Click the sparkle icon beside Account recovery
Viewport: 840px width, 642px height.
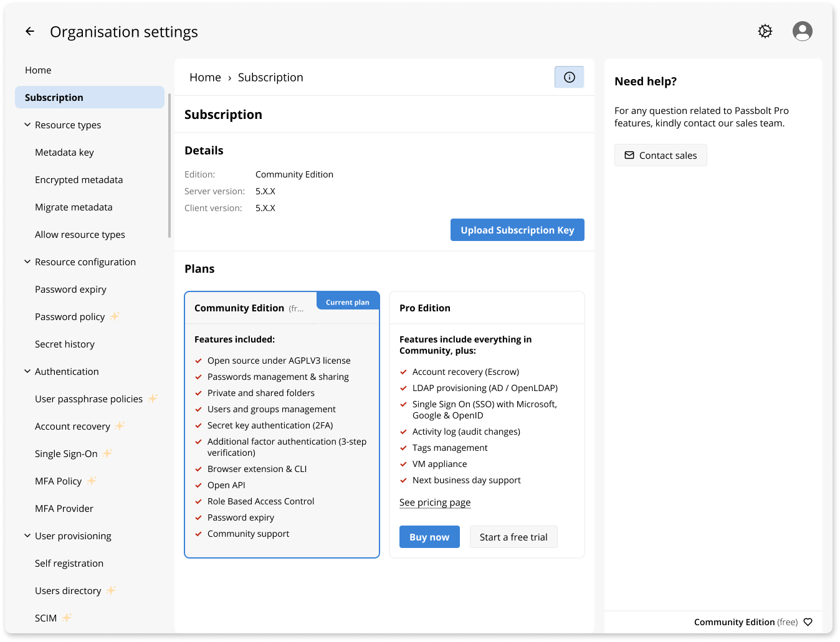pos(120,426)
